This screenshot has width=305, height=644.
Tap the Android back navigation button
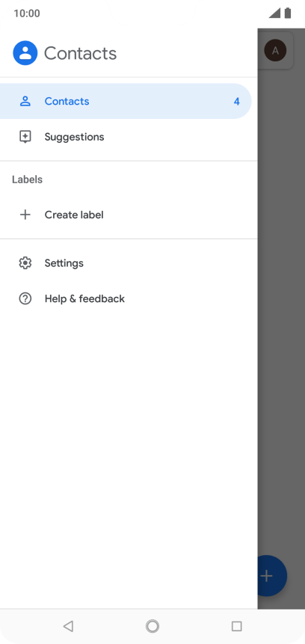click(68, 626)
